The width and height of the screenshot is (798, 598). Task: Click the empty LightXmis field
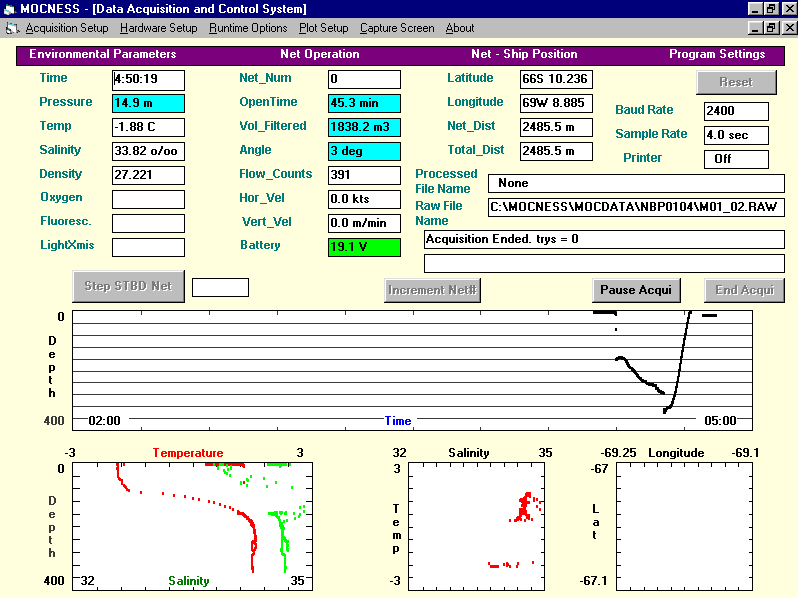tap(148, 247)
